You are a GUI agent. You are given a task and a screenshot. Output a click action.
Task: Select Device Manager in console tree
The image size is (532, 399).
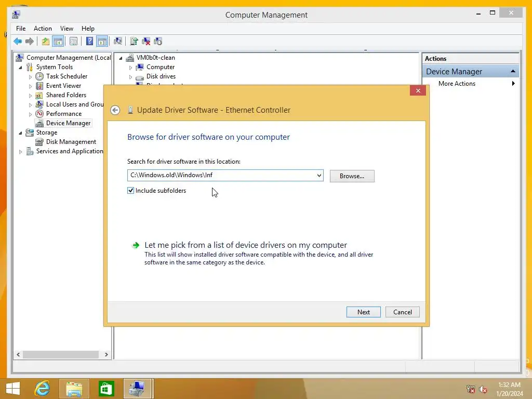pyautogui.click(x=68, y=123)
